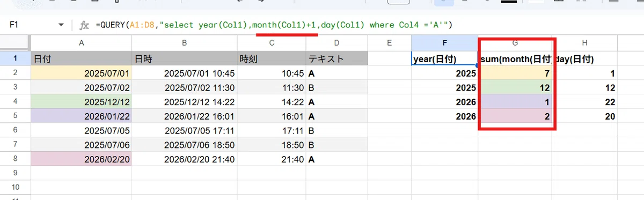Select row 6 header
This screenshot has height=200, width=644.
[16, 130]
